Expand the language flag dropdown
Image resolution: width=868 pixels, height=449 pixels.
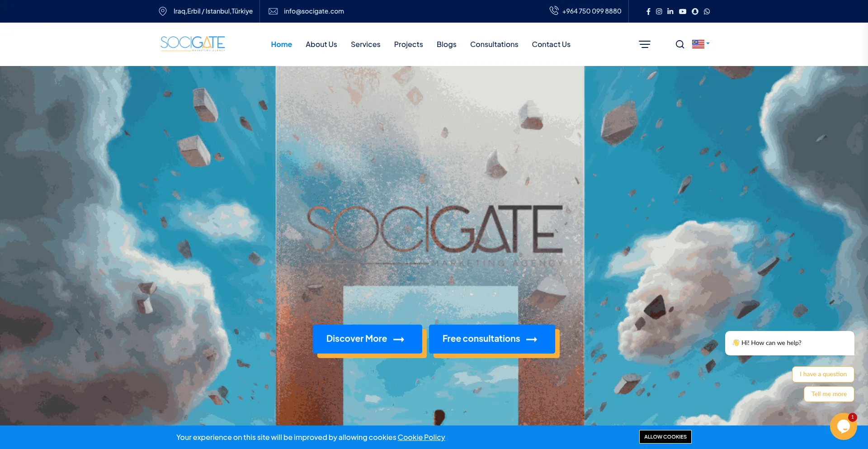point(701,44)
